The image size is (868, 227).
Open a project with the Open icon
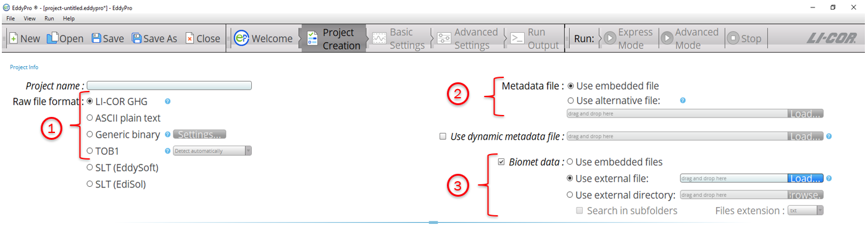coord(52,38)
